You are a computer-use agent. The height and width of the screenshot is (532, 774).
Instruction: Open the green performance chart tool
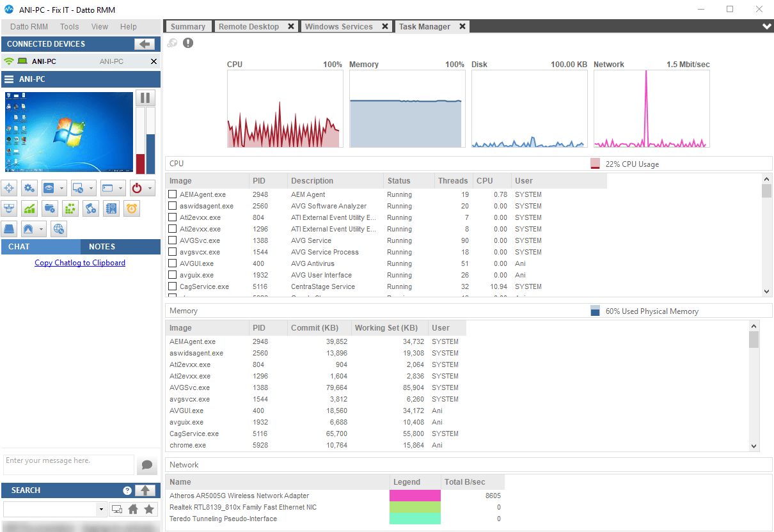coord(29,208)
